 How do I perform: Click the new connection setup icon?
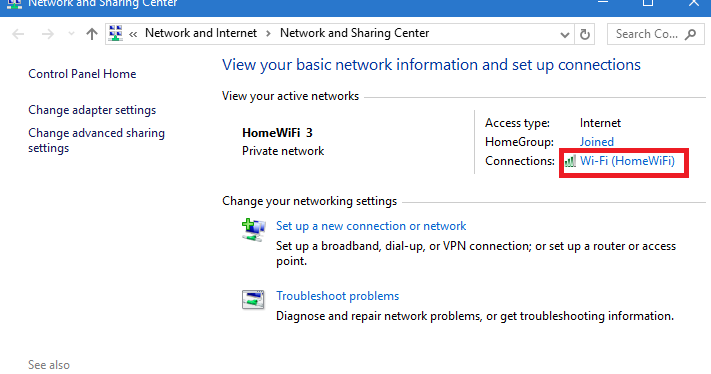(x=253, y=230)
